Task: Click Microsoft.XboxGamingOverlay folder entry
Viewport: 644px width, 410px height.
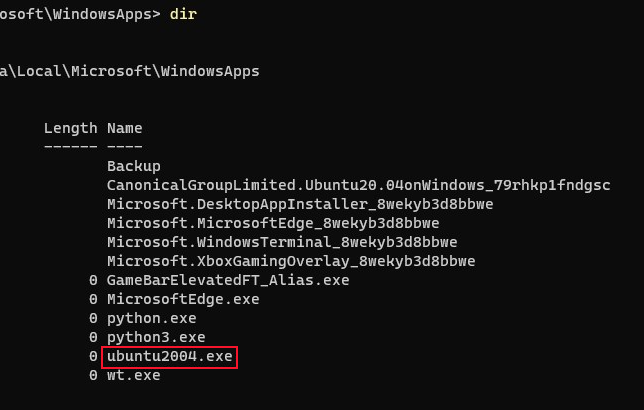Action: [291, 261]
